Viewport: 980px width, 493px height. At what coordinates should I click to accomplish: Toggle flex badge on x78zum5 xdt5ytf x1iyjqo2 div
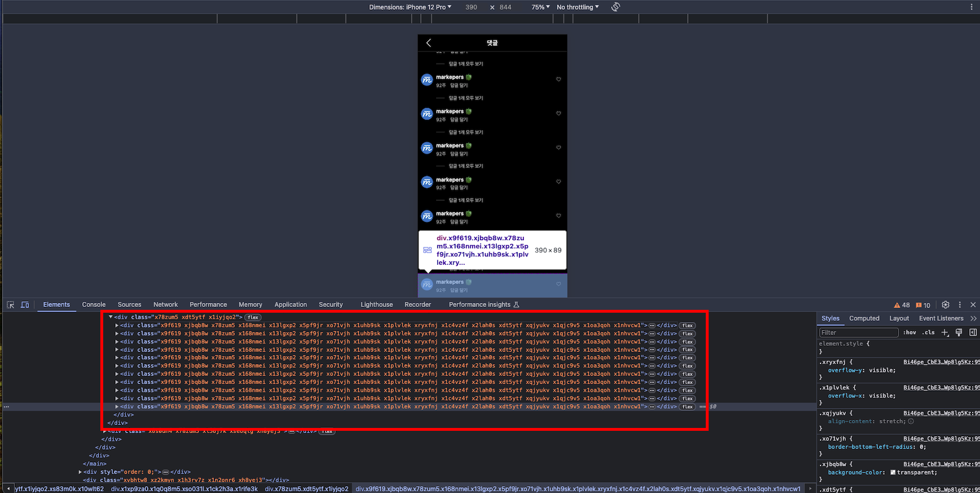(253, 317)
